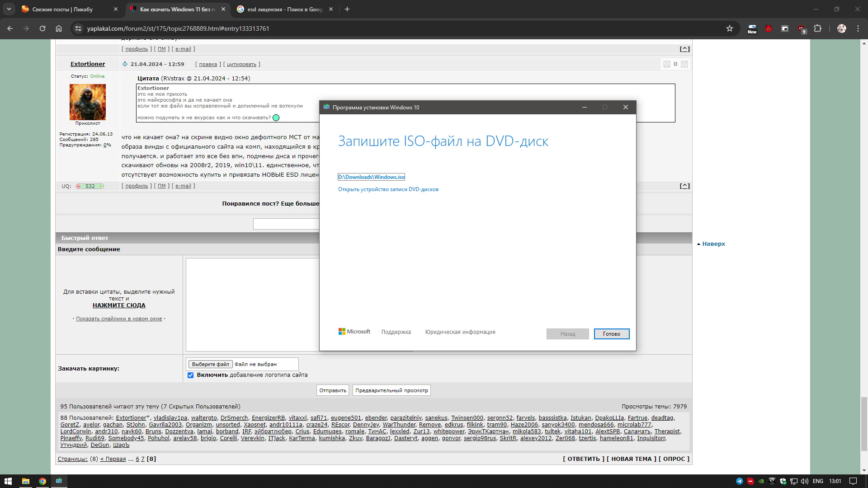
Task: Open the Chrome three-dot menu
Action: 858,28
